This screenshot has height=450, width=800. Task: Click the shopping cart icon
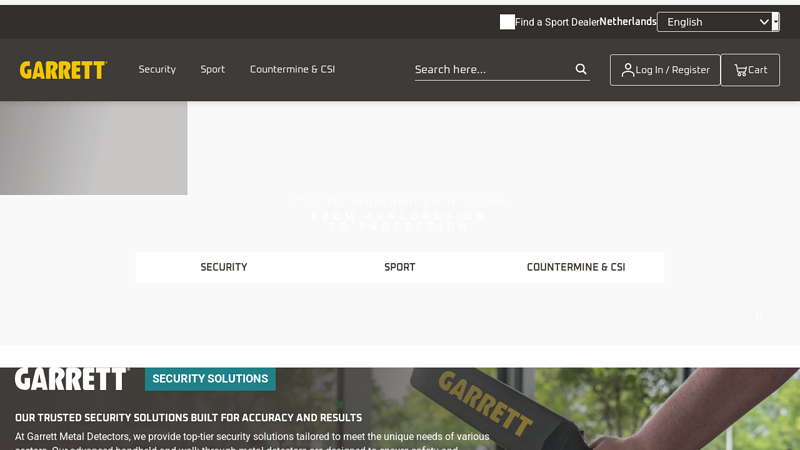tap(740, 70)
